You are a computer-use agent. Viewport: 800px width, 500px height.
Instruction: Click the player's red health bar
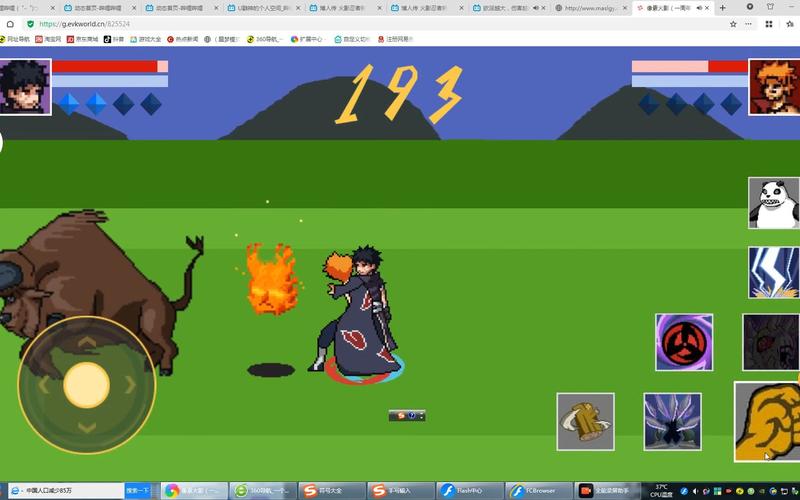110,66
